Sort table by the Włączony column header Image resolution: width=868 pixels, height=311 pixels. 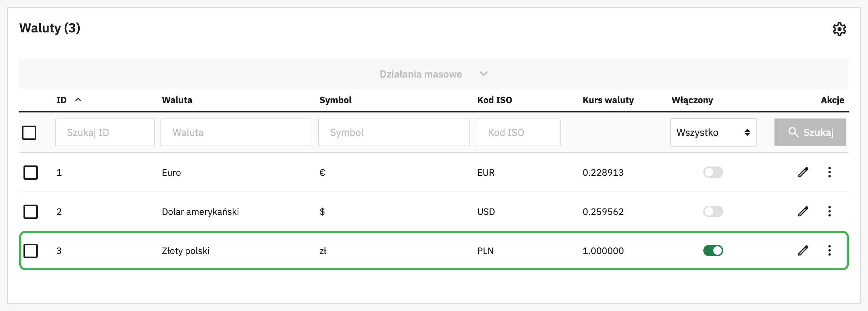pos(692,100)
